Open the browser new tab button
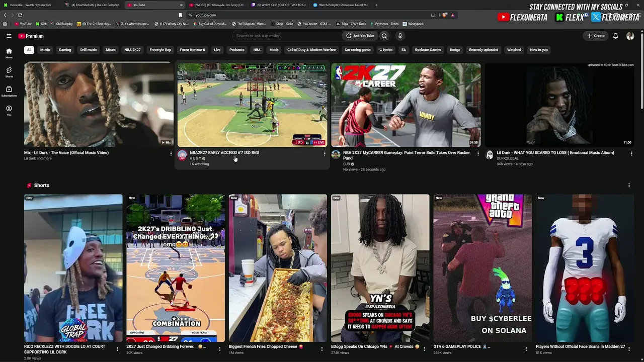The width and height of the screenshot is (644, 362). click(x=376, y=5)
